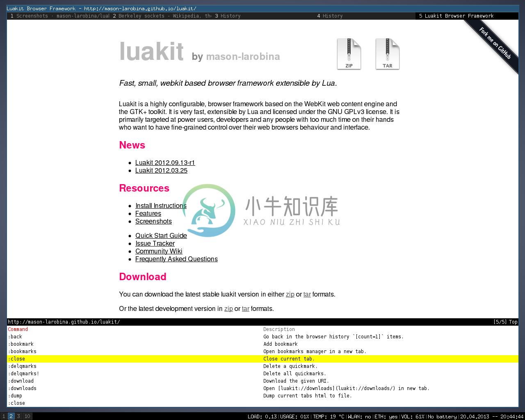The width and height of the screenshot is (525, 420).
Task: Click tar link for latest stable version
Action: click(x=307, y=294)
